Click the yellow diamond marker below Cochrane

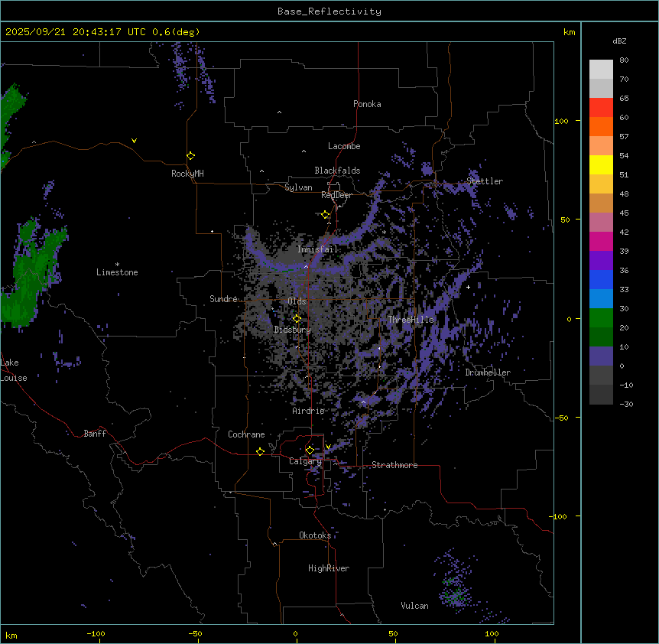pos(260,452)
